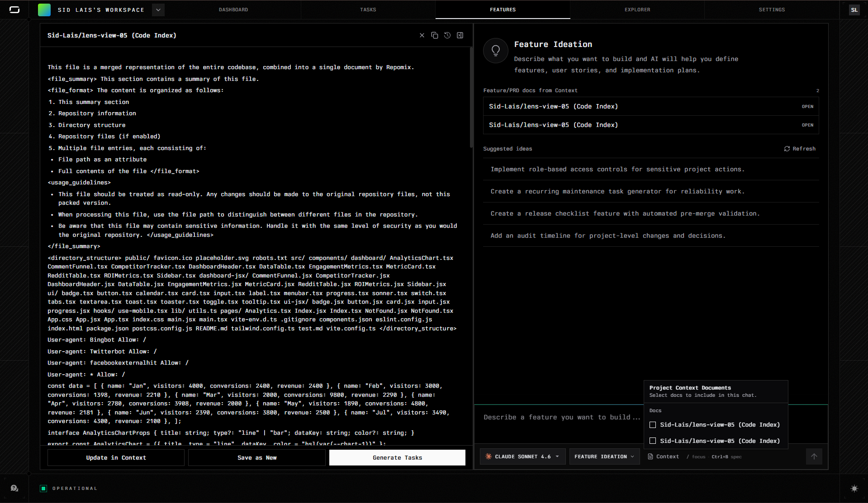
Task: Refresh the suggested ideas list
Action: [x=799, y=149]
